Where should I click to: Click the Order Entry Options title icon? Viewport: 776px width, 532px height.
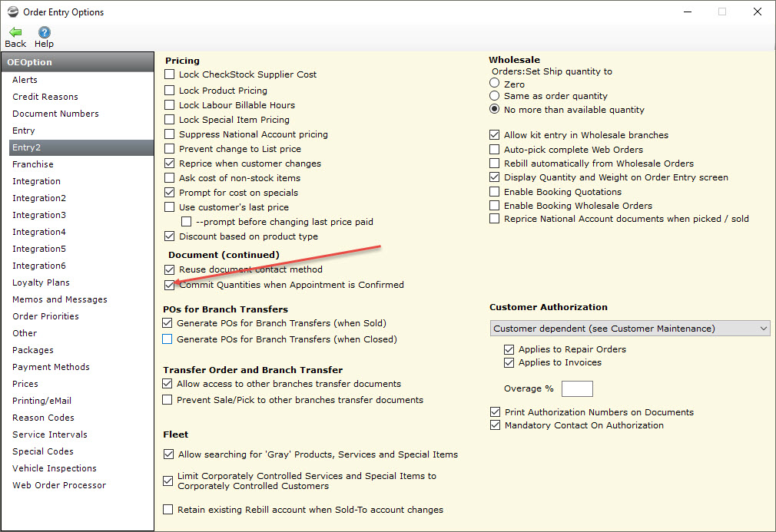13,12
